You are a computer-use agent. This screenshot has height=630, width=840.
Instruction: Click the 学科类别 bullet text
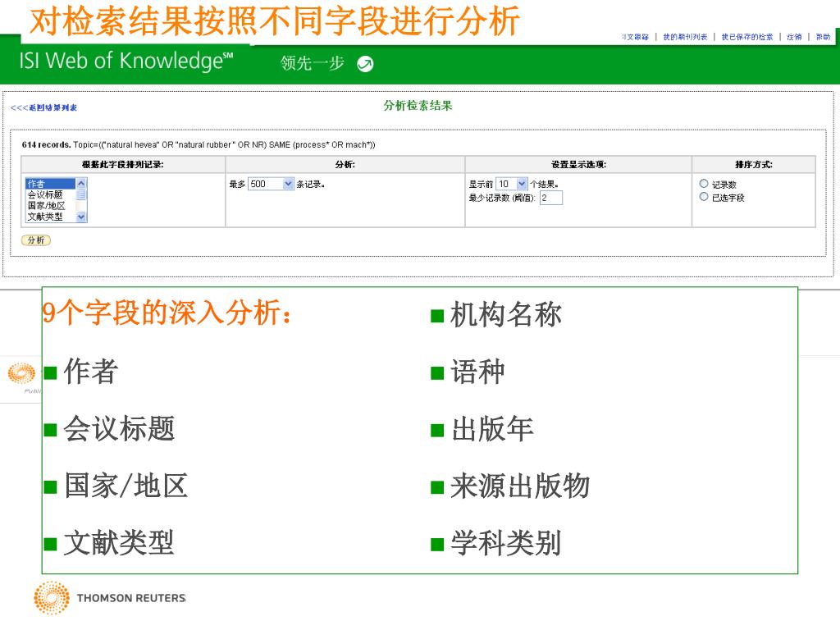point(506,543)
